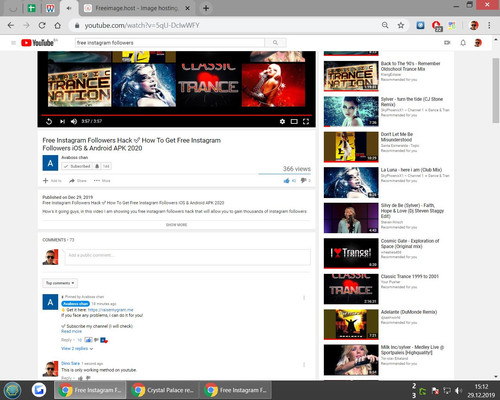Expand description with SHOW MORE

click(x=176, y=225)
